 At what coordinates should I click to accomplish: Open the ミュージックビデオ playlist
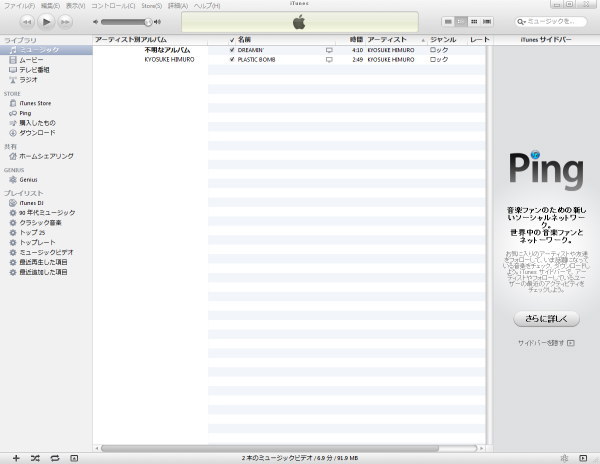[x=46, y=252]
